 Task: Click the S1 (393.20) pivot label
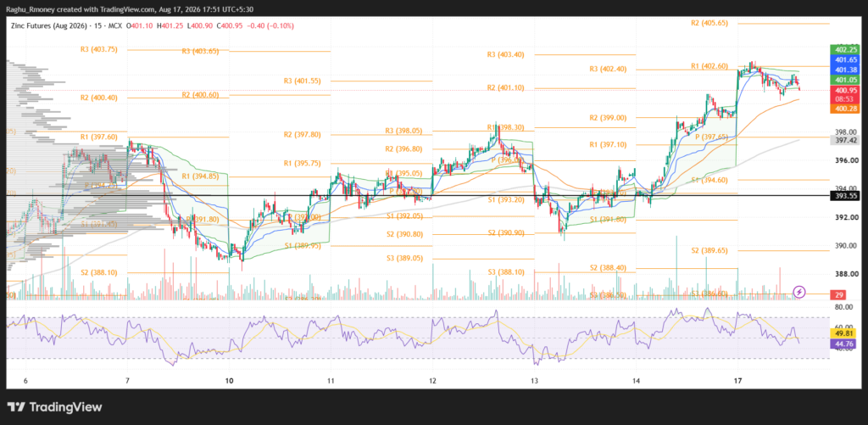[x=505, y=199]
